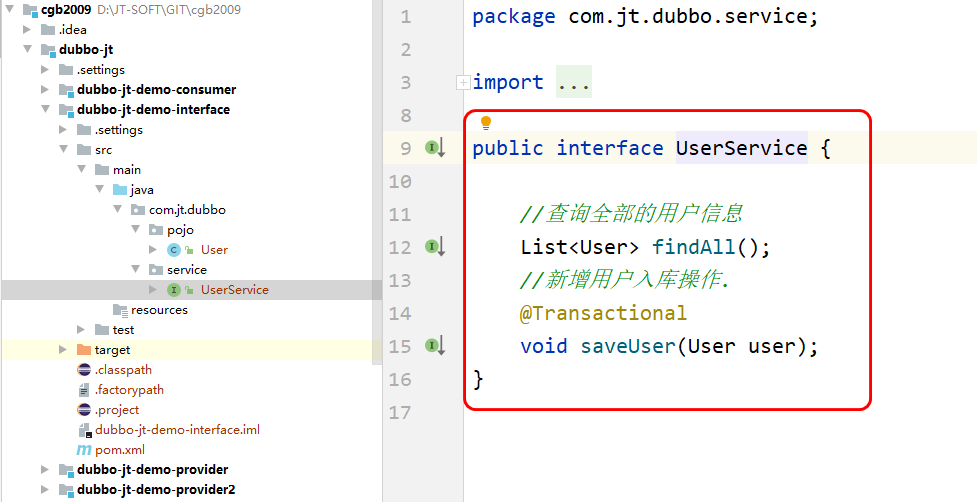Select pom.xml in project tree
The image size is (977, 502).
(x=120, y=450)
